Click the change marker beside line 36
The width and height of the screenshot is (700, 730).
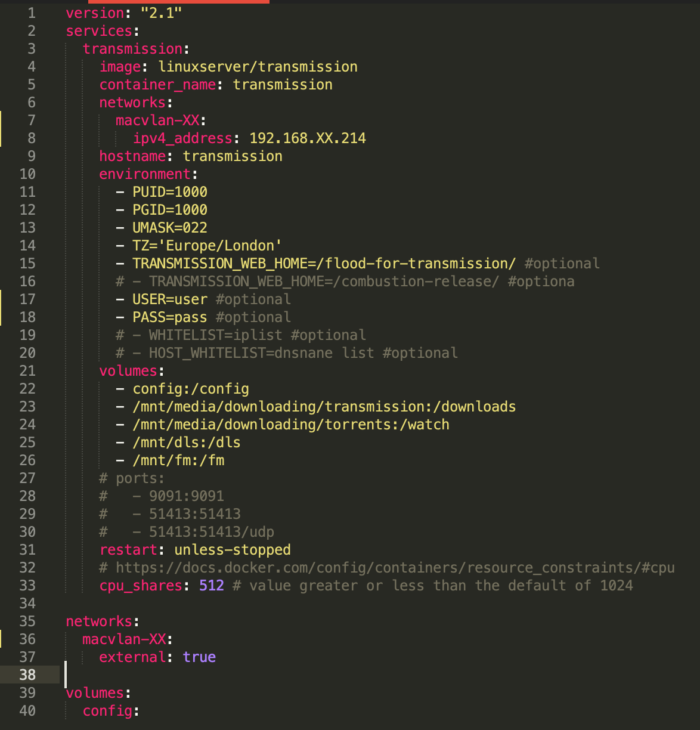coord(2,639)
